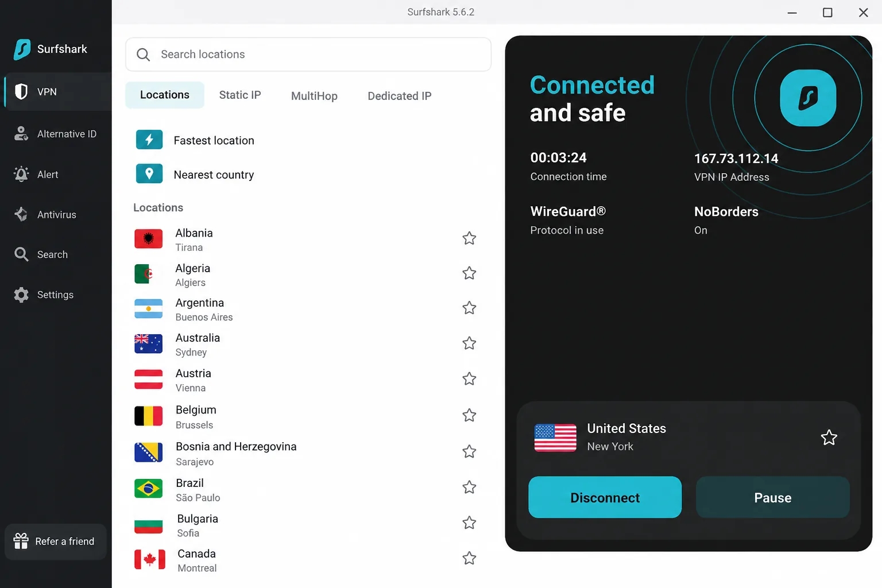Pause the VPN connection
The width and height of the screenshot is (882, 588).
click(x=772, y=497)
